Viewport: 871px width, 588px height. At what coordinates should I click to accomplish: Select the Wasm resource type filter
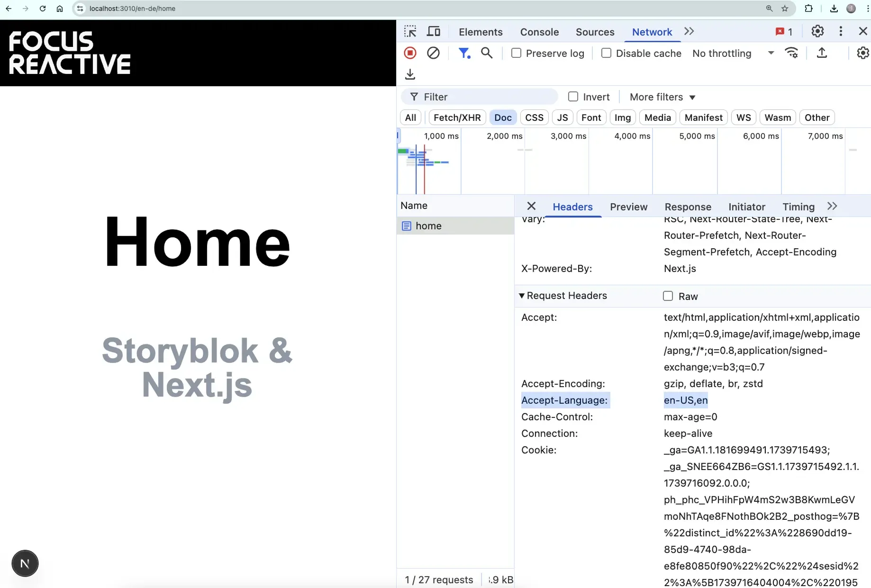click(778, 118)
